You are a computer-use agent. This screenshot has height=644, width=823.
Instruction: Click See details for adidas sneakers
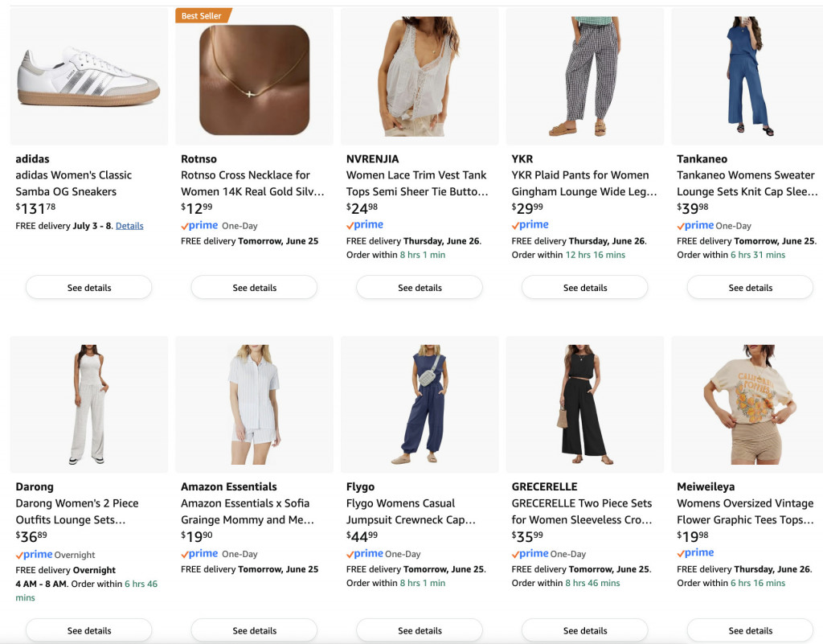pos(88,288)
